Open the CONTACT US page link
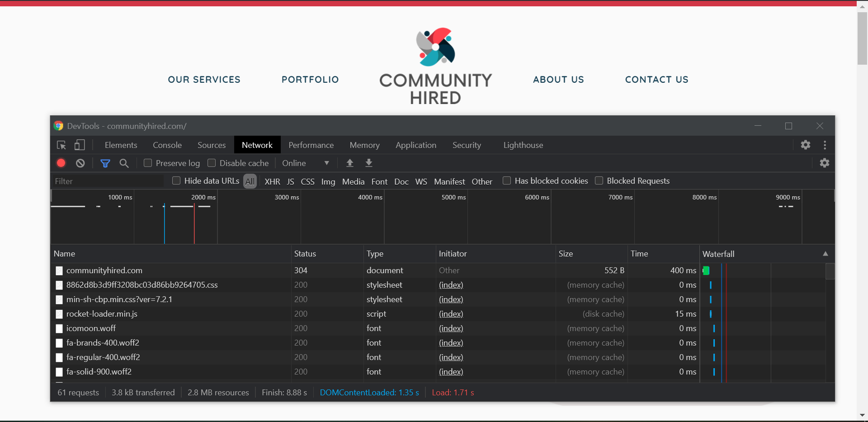The height and width of the screenshot is (422, 868). point(656,80)
